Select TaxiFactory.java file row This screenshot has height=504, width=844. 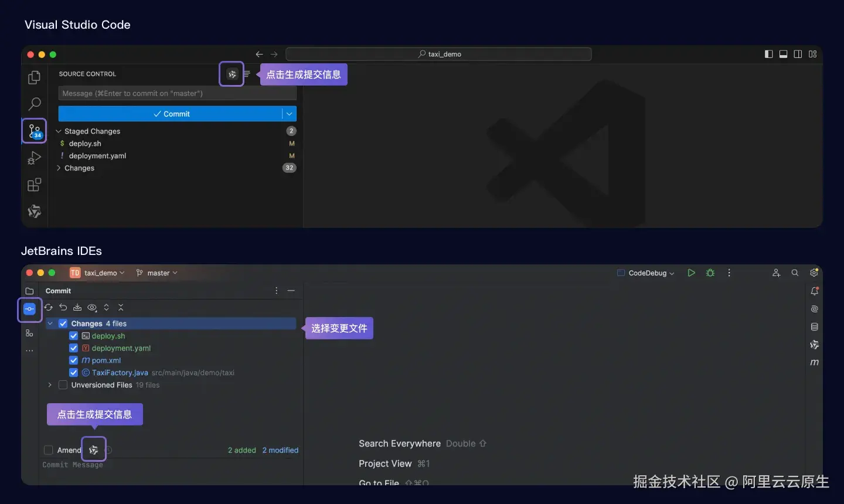(171, 373)
